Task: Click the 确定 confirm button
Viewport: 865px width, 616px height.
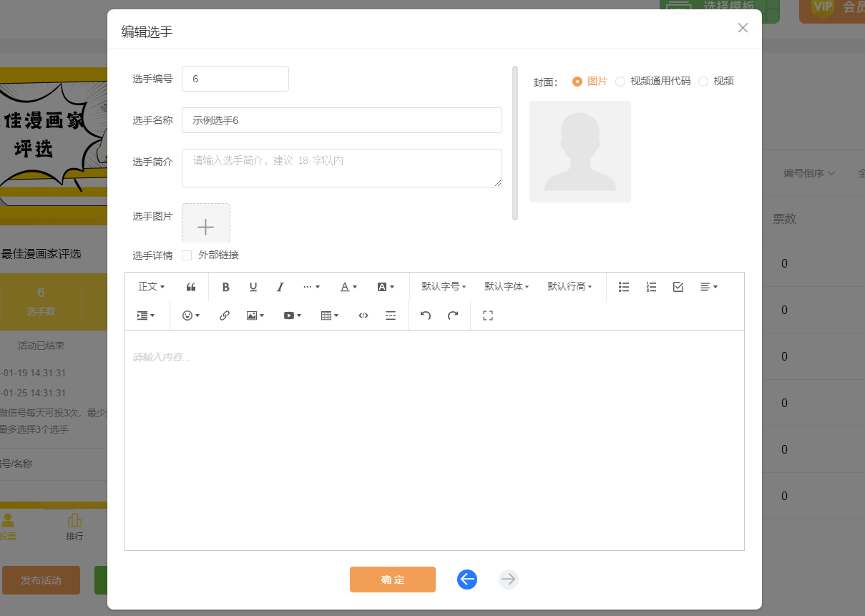Action: tap(392, 580)
